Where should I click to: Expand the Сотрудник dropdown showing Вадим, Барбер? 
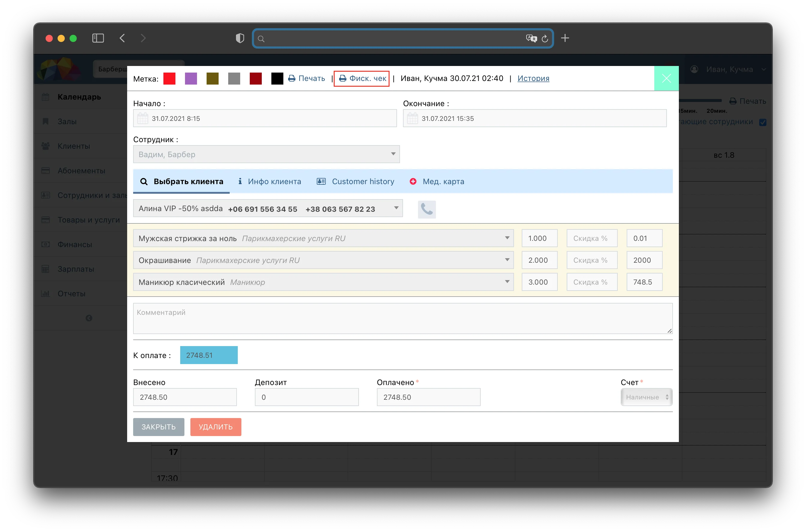(x=266, y=154)
